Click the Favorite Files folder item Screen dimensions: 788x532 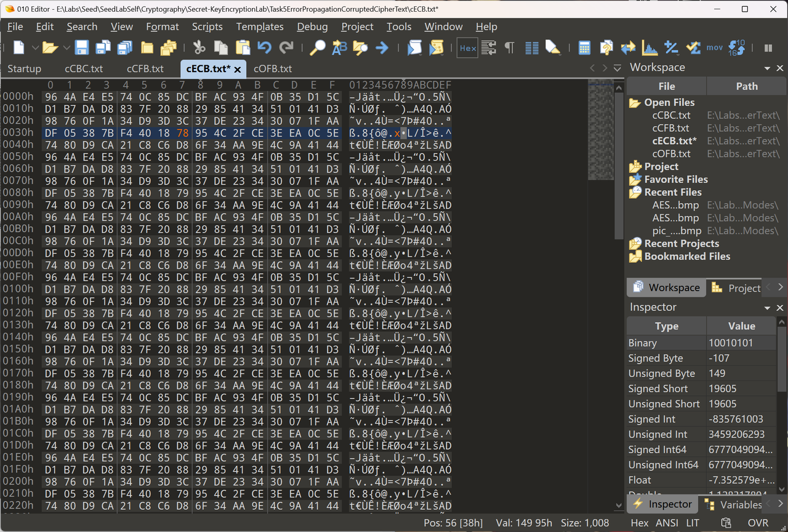coord(668,179)
